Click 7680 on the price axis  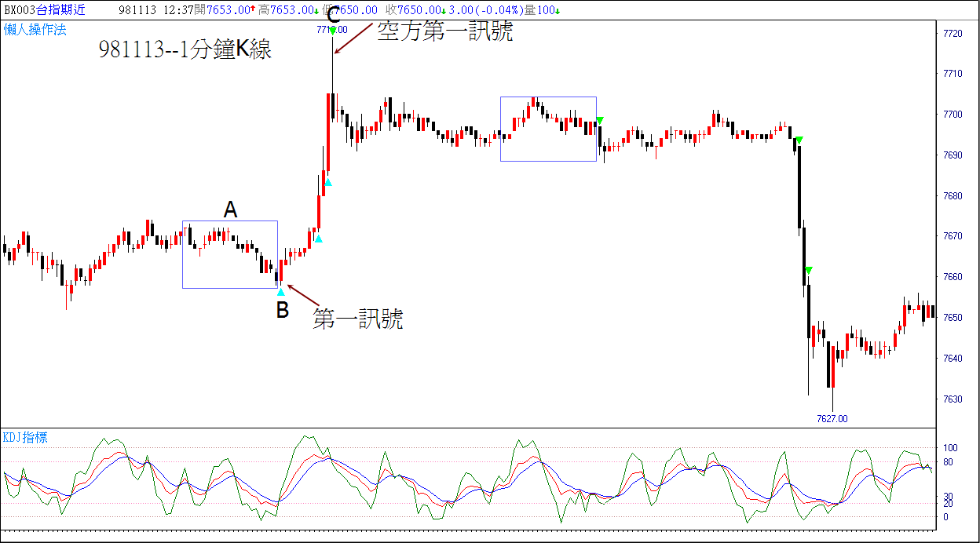click(953, 196)
